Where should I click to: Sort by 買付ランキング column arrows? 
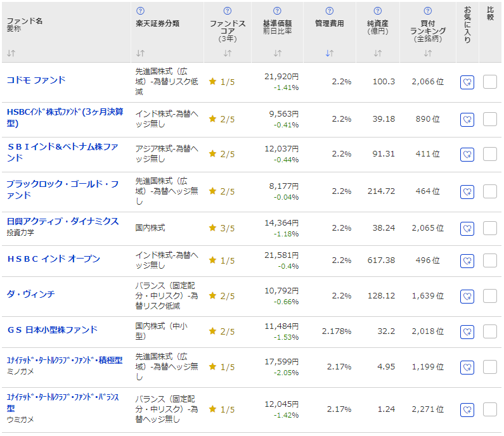pos(428,53)
